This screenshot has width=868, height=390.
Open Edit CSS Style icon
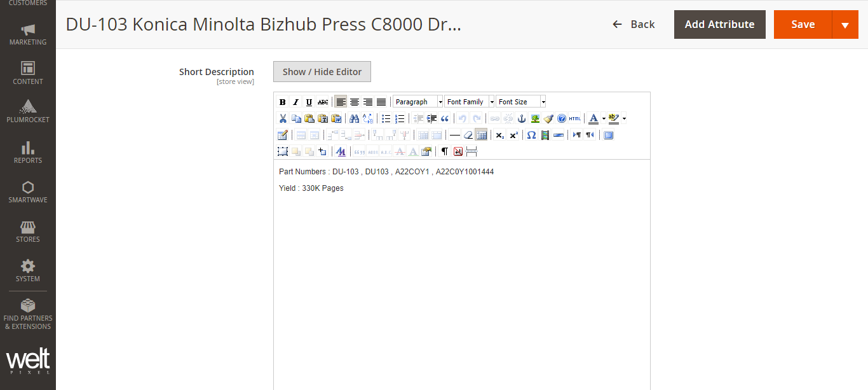click(x=341, y=151)
